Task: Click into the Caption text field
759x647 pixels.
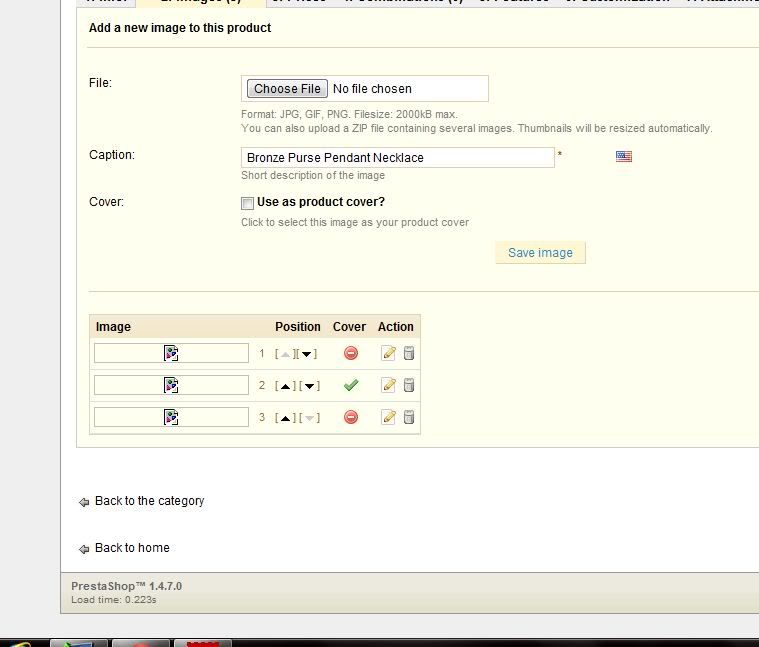Action: tap(397, 158)
